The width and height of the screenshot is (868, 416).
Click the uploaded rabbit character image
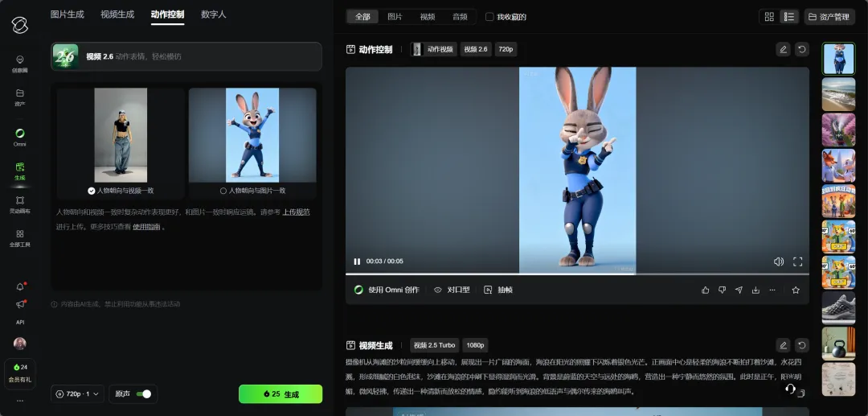(252, 135)
